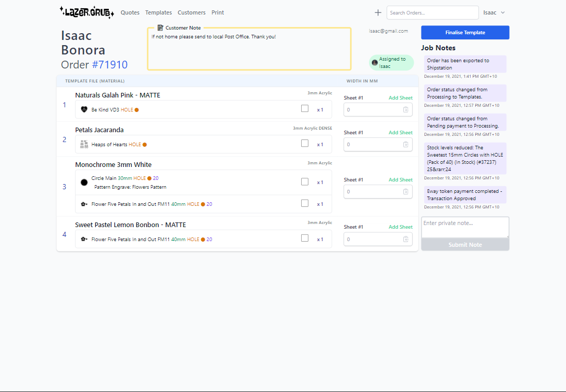566x392 pixels.
Task: Click orange HOLE dot on Be Kind VD3
Action: (137, 110)
